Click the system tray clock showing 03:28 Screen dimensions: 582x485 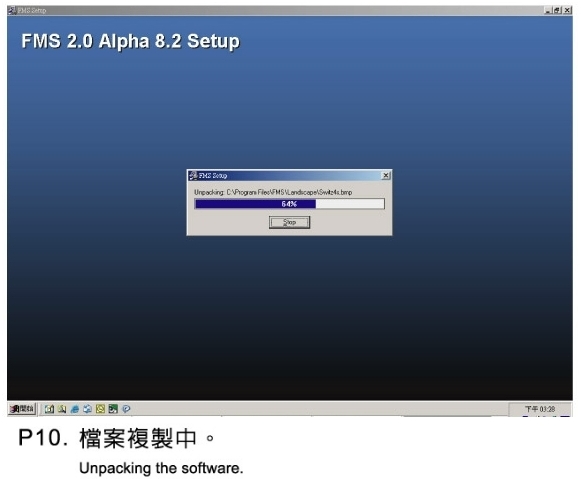[x=540, y=409]
